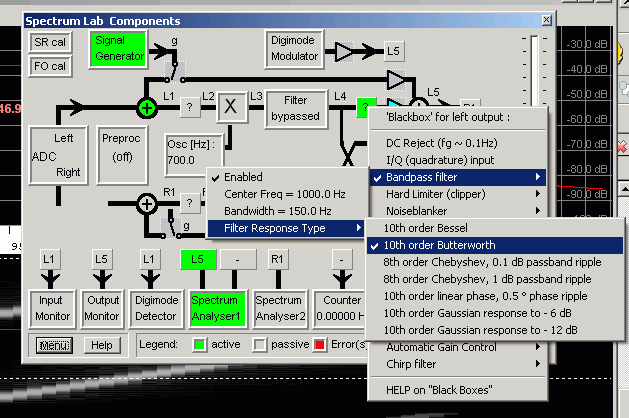629x418 pixels.
Task: Select DC Reject (fg ~ 0.1Hz)
Action: tap(458, 143)
